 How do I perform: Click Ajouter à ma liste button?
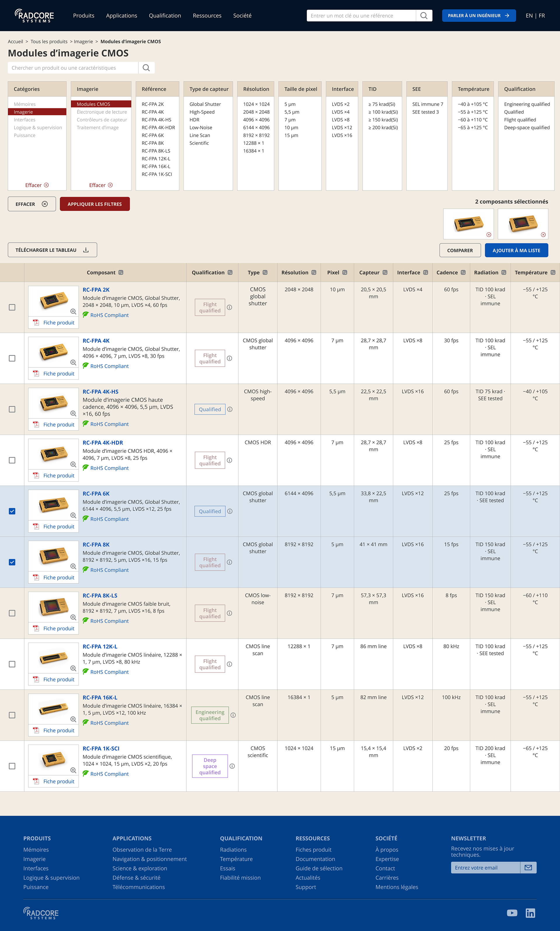(516, 250)
